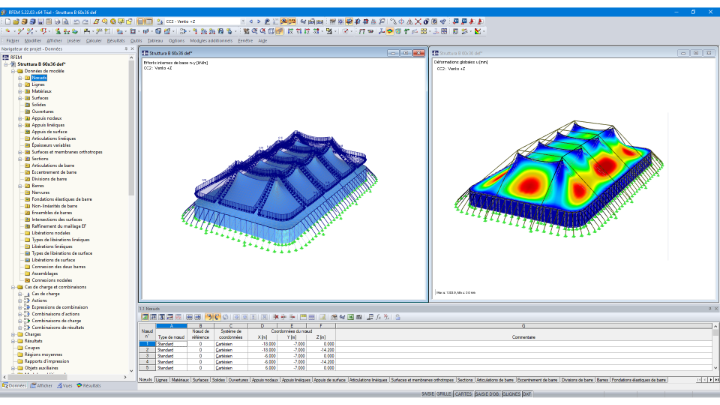Click the New file icon in toolbar

(7, 22)
